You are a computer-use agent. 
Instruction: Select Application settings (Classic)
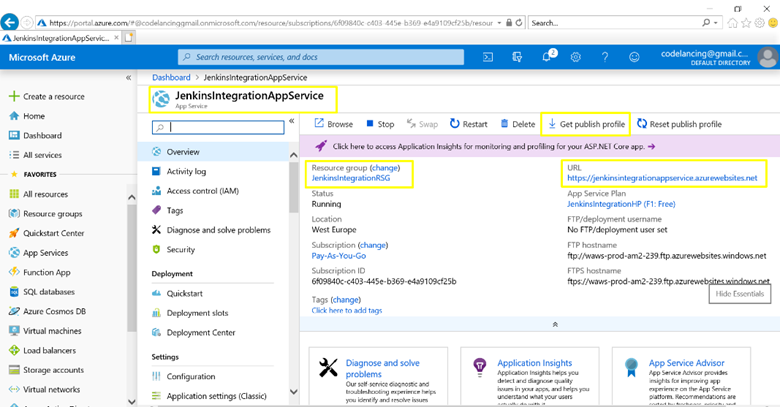[209, 396]
